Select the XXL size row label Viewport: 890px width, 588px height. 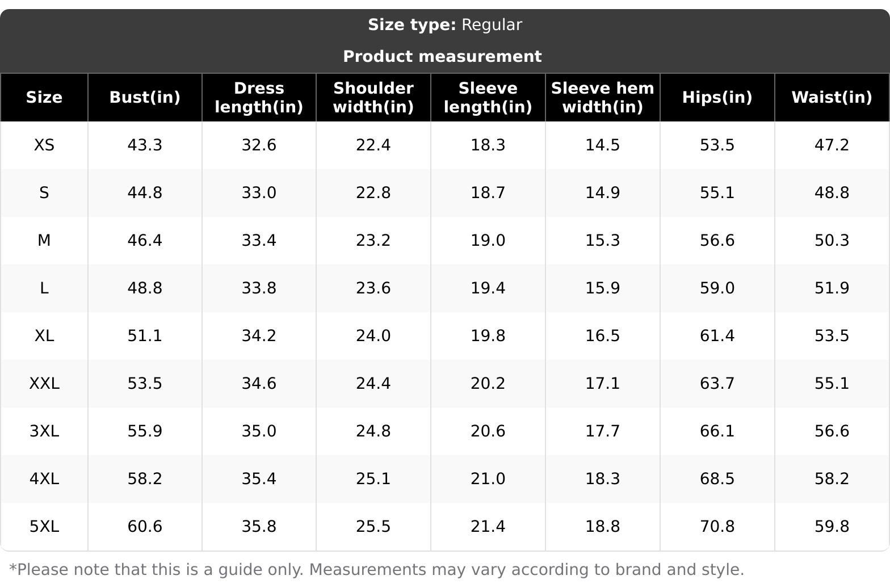[x=44, y=384]
